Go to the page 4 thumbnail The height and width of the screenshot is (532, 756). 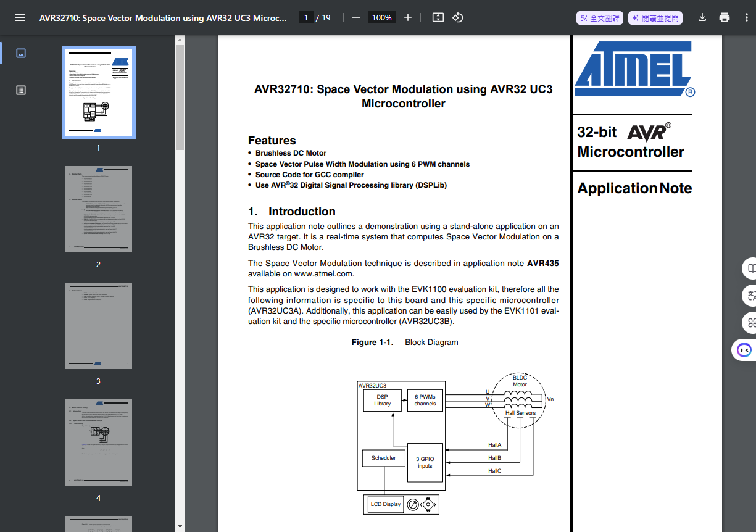tap(99, 443)
